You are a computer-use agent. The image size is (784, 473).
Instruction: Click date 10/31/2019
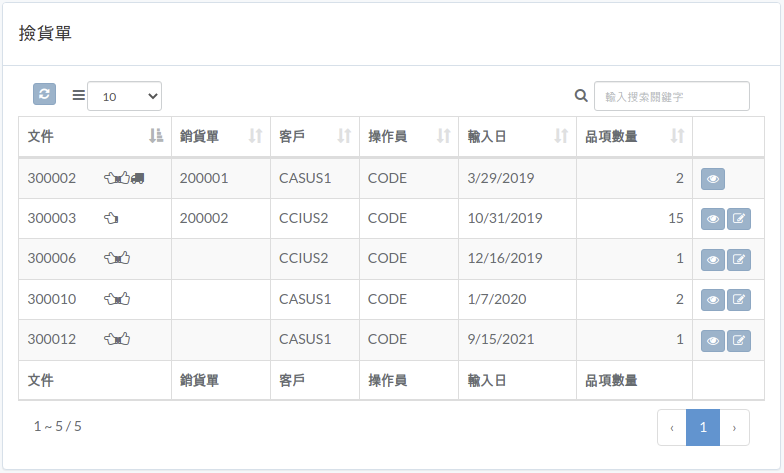tap(505, 218)
